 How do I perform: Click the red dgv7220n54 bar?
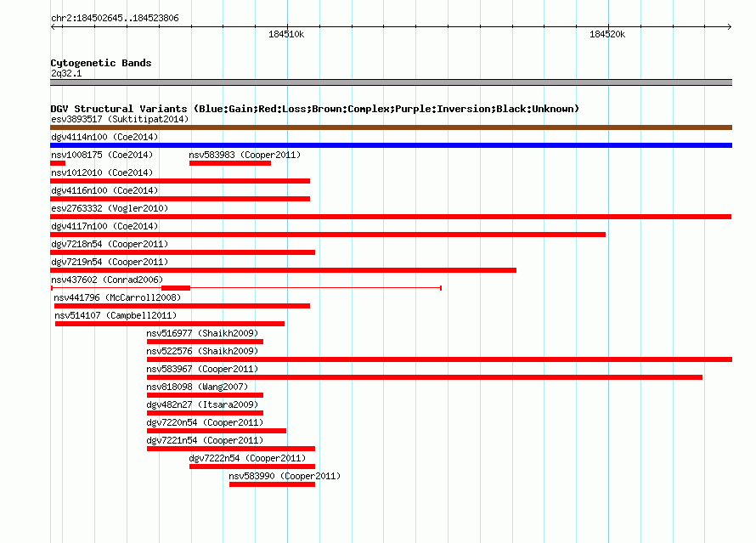tap(217, 431)
